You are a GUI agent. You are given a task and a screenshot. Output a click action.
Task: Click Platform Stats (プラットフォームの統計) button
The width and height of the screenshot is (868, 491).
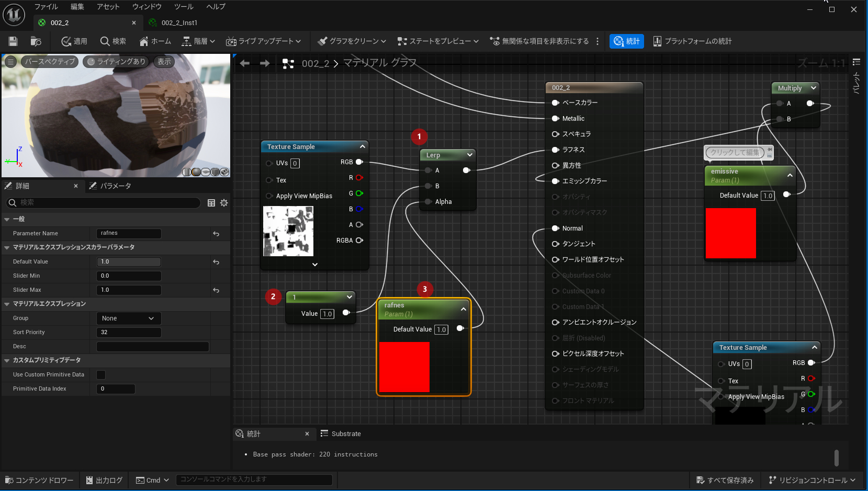pos(692,41)
